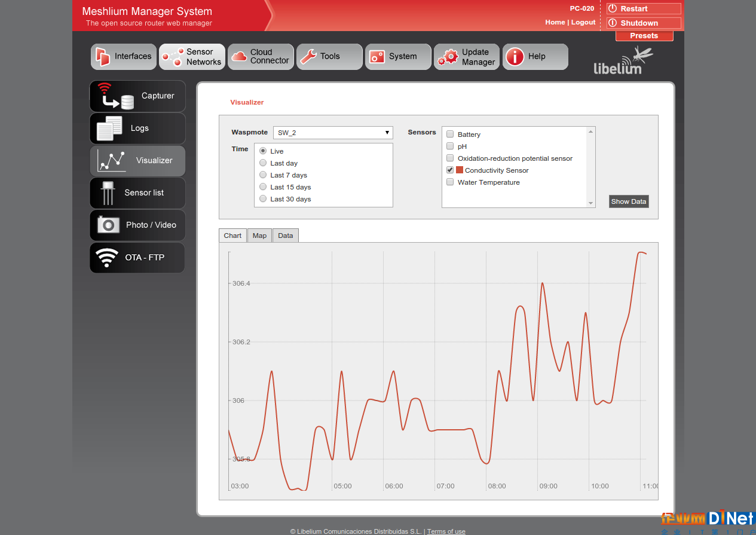Switch to the Data tab
The height and width of the screenshot is (535, 756).
286,236
